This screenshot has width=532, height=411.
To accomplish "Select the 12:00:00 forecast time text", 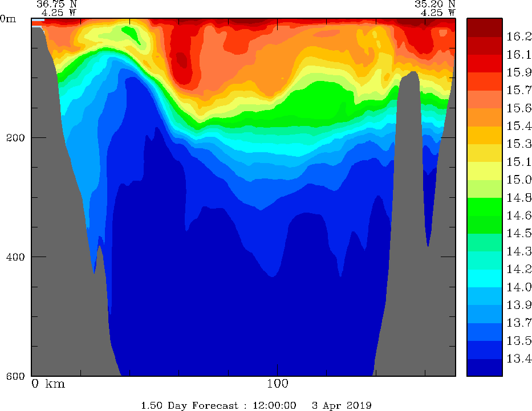I will point(274,405).
